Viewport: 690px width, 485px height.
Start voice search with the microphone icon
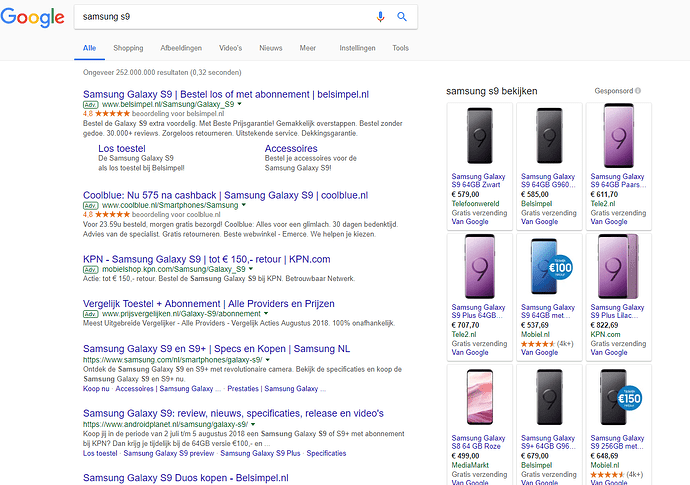tap(380, 17)
